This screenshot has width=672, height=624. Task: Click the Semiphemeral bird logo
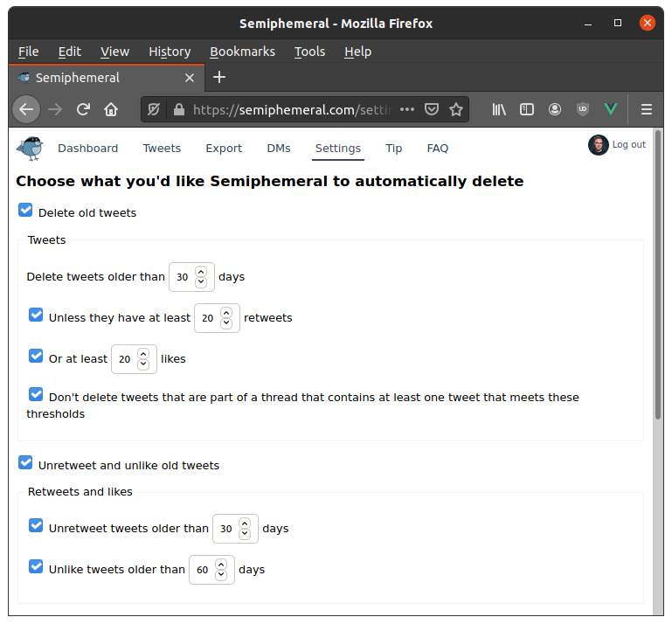pyautogui.click(x=30, y=149)
